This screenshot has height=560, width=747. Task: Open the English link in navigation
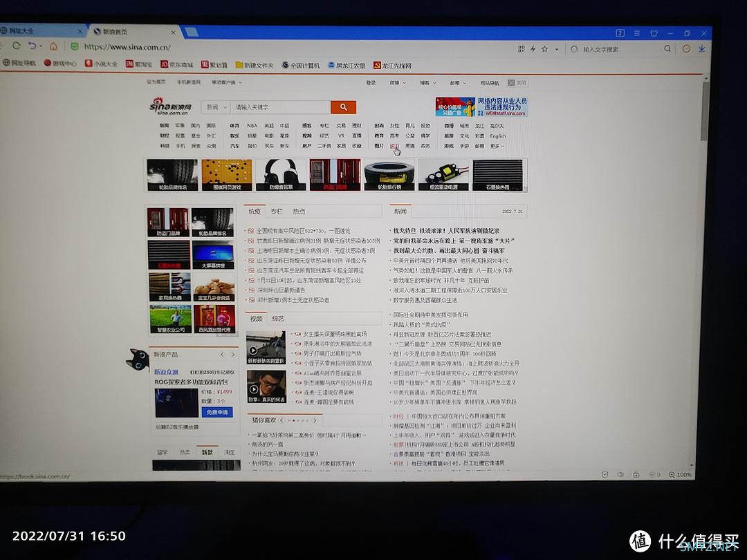pos(498,136)
